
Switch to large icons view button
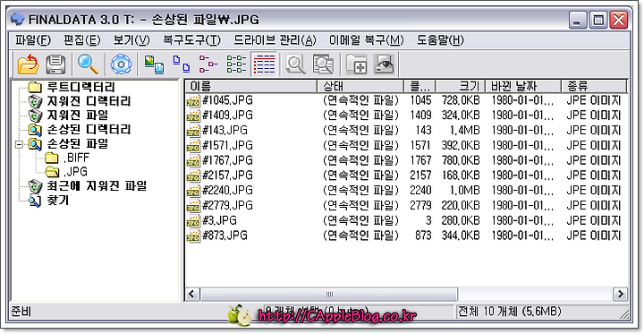click(x=181, y=64)
